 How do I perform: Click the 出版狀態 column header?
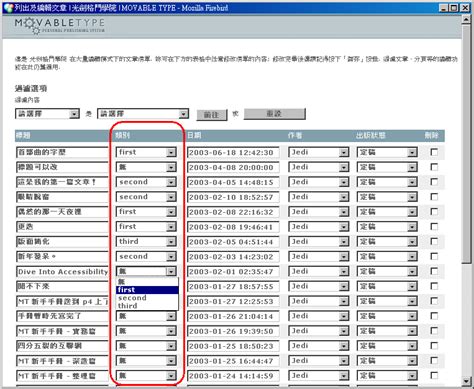[x=370, y=135]
